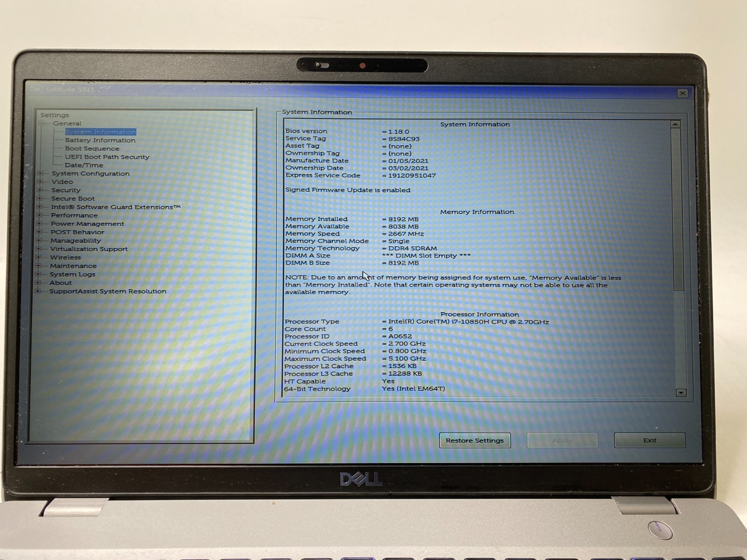Click Processor L3 Cache 12288 KB
The width and height of the screenshot is (747, 560).
pyautogui.click(x=405, y=373)
